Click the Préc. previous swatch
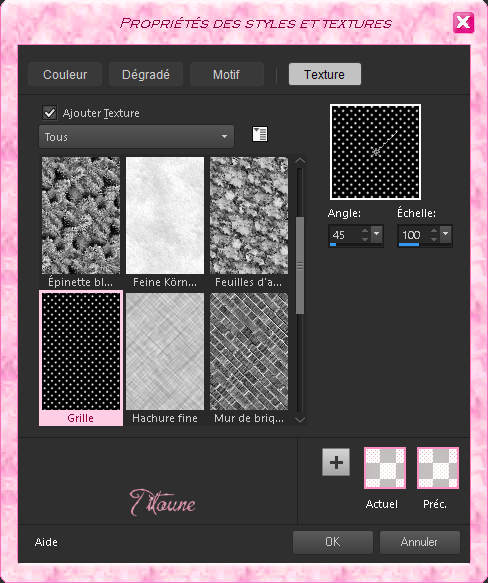Image resolution: width=488 pixels, height=583 pixels. tap(438, 468)
